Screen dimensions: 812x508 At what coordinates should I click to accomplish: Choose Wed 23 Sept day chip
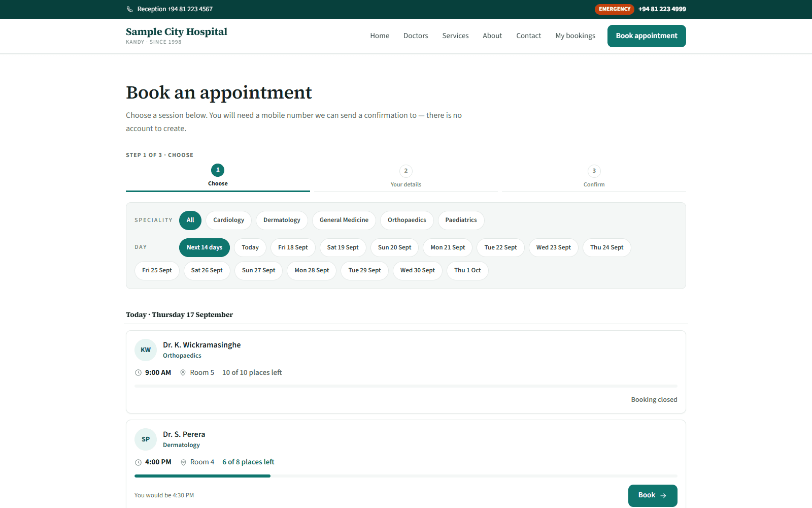[553, 248]
